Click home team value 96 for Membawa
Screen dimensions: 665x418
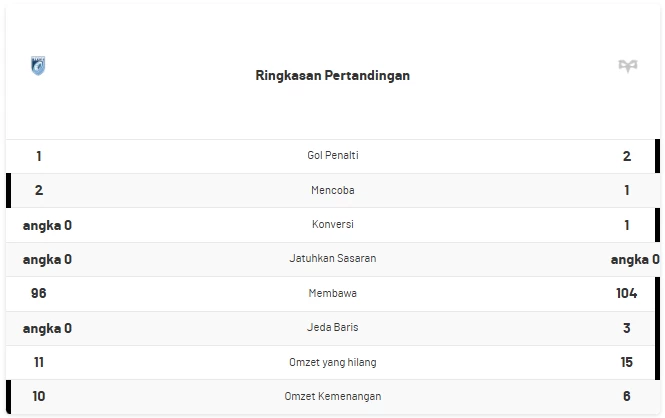[39, 293]
